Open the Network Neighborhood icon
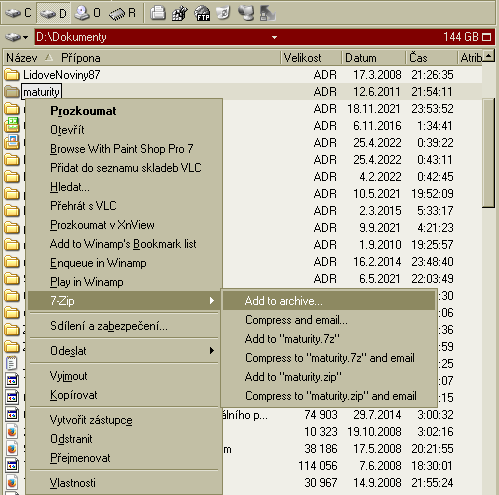Screen dimensions: 499x495 pyautogui.click(x=246, y=14)
